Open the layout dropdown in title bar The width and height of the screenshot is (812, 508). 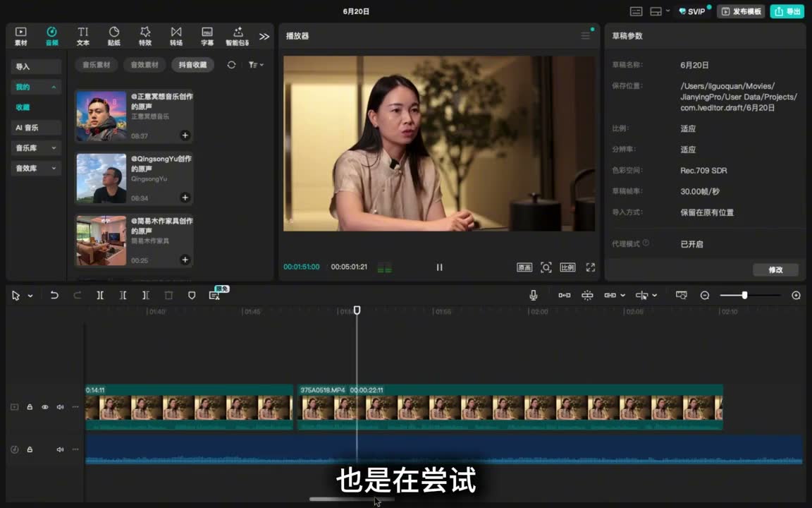click(659, 11)
